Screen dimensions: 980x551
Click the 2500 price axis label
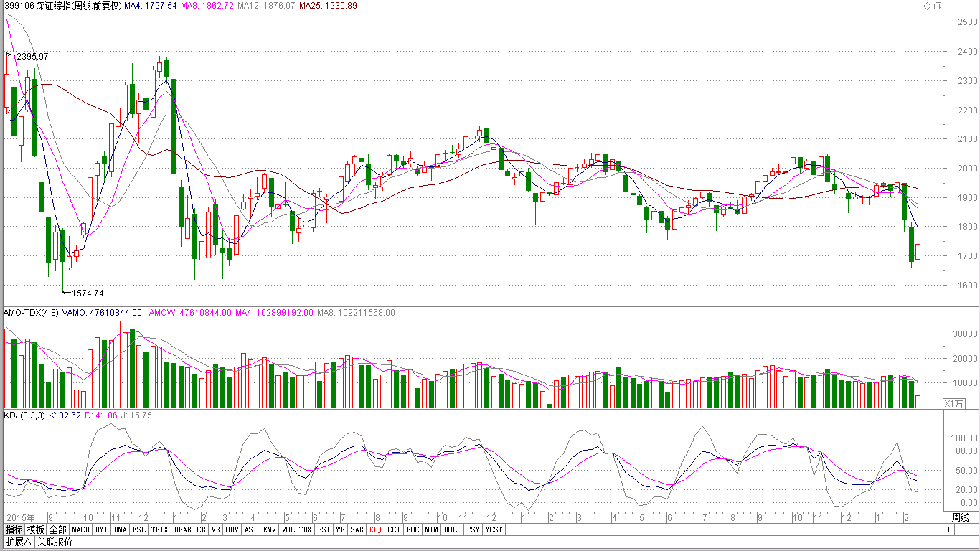click(x=967, y=22)
